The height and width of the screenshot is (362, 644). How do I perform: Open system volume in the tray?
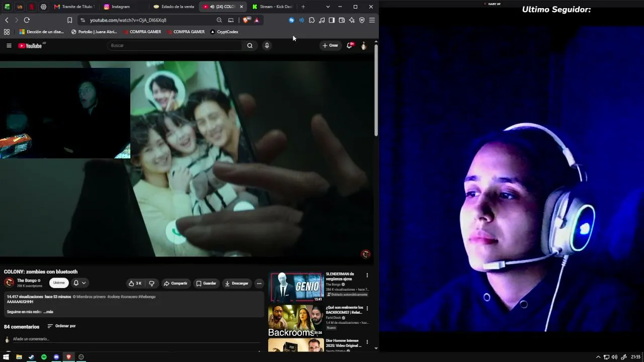[614, 357]
